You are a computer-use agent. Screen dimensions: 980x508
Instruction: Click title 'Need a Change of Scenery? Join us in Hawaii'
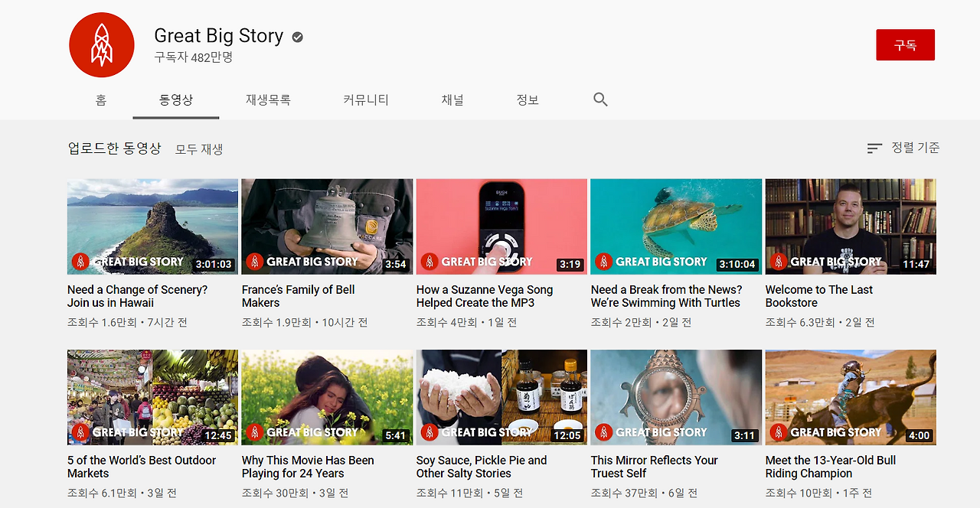point(138,296)
